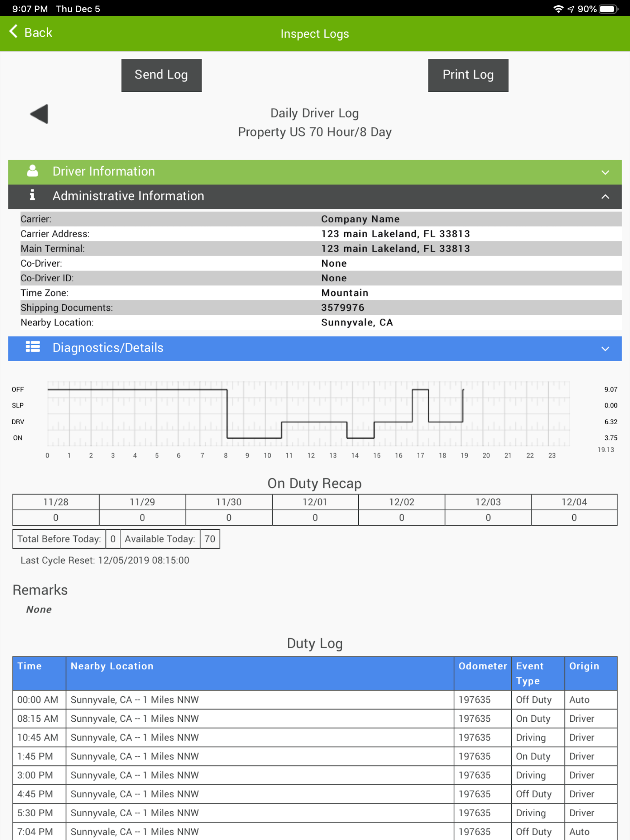Expand the Diagnostics/Details chevron
This screenshot has height=840, width=630.
coord(605,349)
